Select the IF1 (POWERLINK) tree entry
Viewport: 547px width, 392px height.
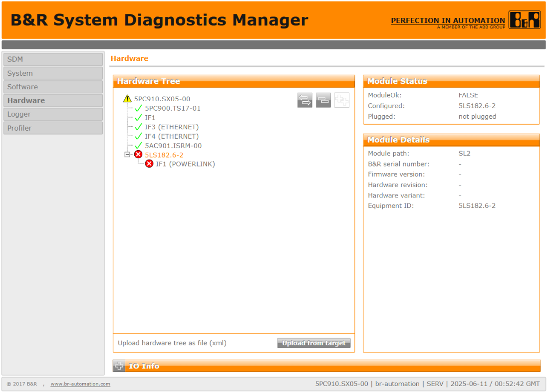click(x=185, y=164)
